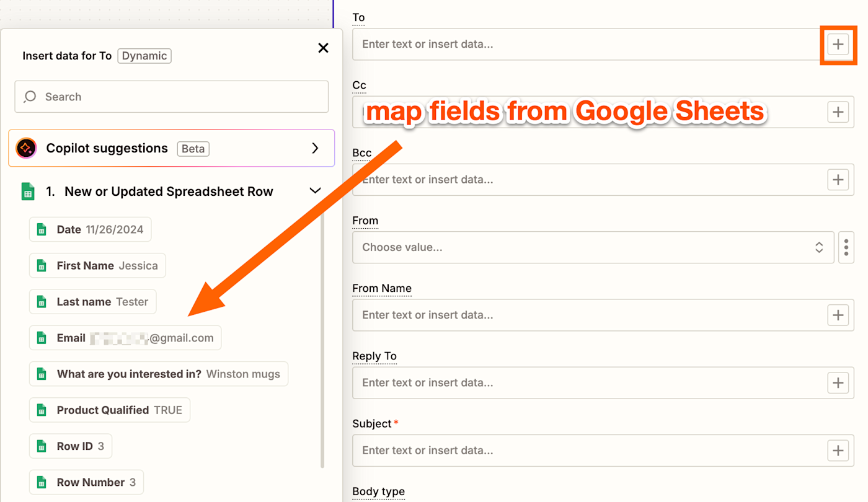Click the plus button for the To field
The height and width of the screenshot is (502, 868).
click(x=838, y=44)
